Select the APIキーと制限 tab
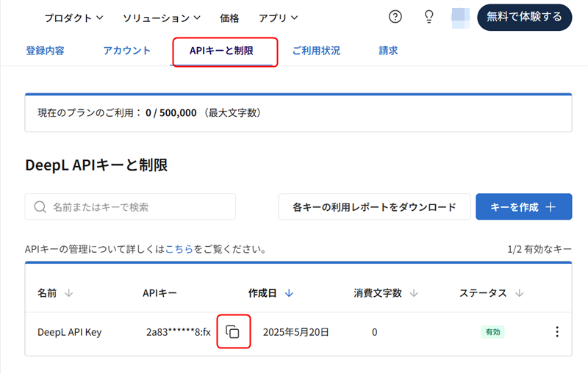Screen dimensions: 588x374 [x=221, y=51]
